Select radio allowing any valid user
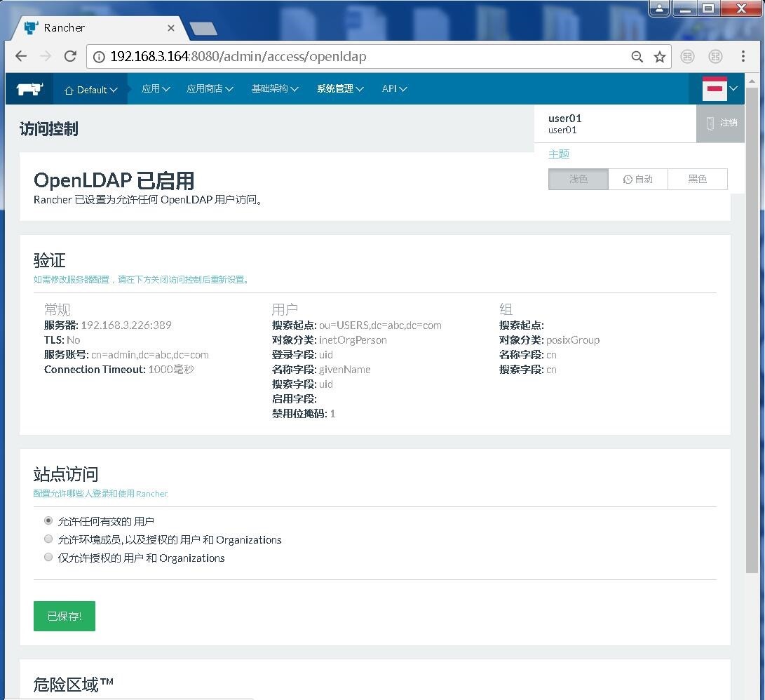The image size is (765, 700). (48, 520)
